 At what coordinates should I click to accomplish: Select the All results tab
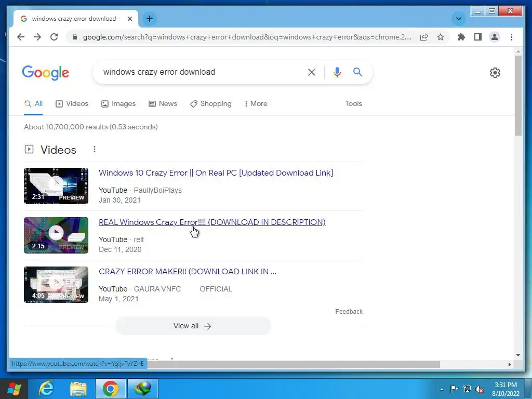(x=33, y=104)
